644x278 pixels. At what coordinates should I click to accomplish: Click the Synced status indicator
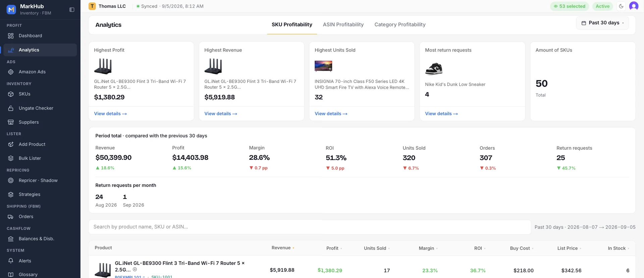[170, 6]
